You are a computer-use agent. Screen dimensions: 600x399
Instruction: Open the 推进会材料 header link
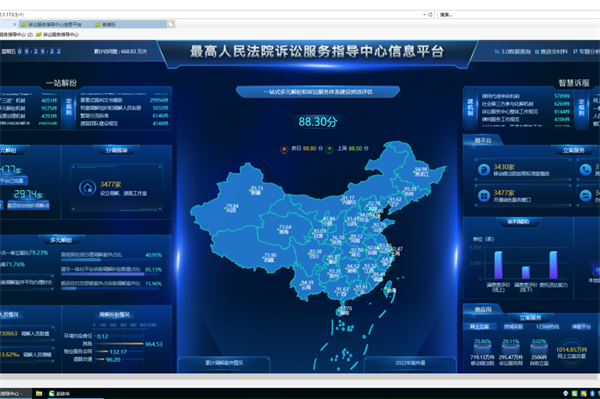pyautogui.click(x=551, y=52)
